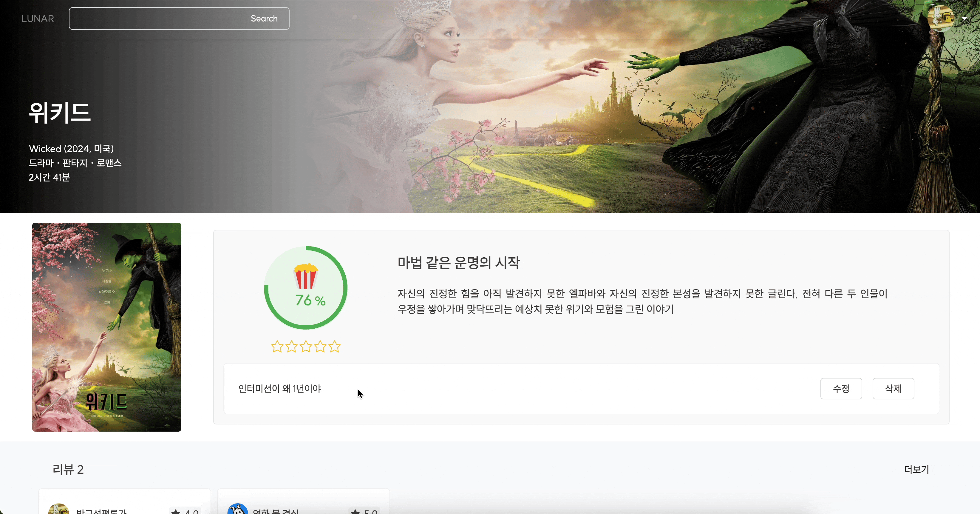Click the first rating star
Image resolution: width=980 pixels, height=514 pixels.
point(277,347)
